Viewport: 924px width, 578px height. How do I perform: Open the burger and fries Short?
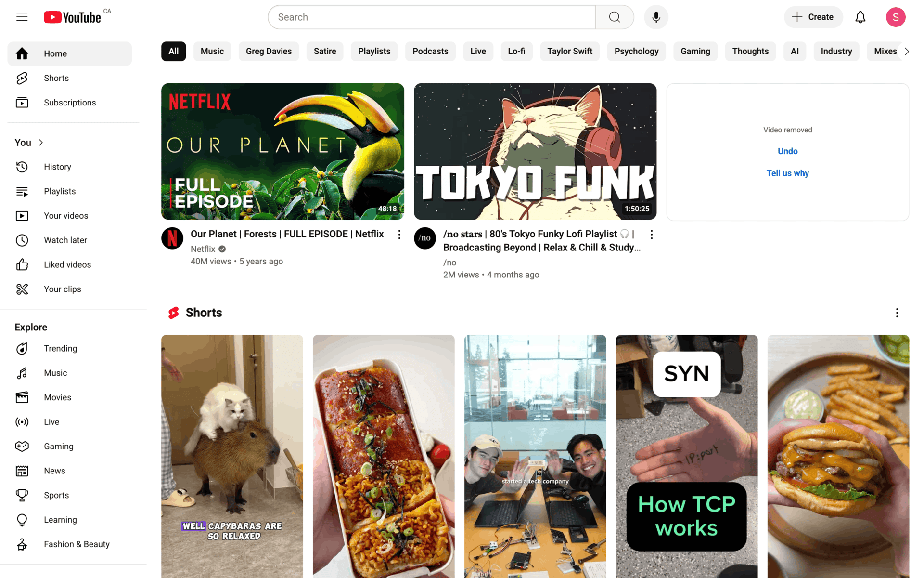click(x=838, y=456)
